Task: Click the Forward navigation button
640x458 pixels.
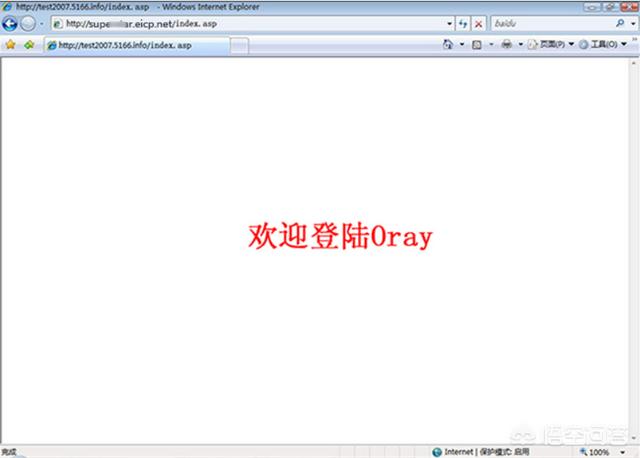Action: tap(28, 24)
